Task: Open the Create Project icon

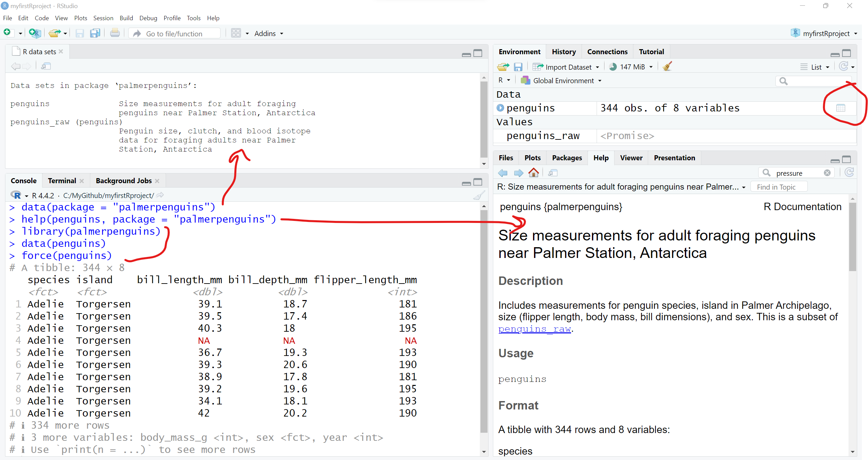Action: (34, 33)
